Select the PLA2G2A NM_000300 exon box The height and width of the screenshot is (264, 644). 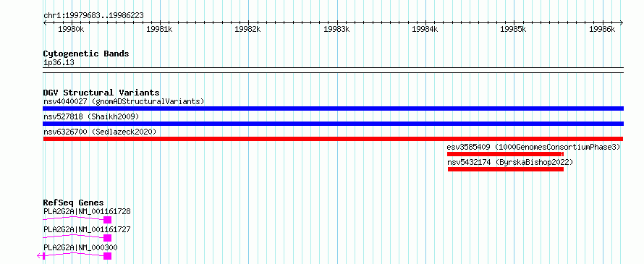pos(108,256)
